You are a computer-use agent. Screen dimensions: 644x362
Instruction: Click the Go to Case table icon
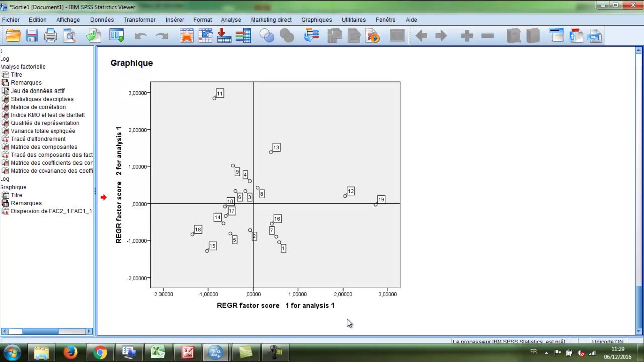point(206,36)
